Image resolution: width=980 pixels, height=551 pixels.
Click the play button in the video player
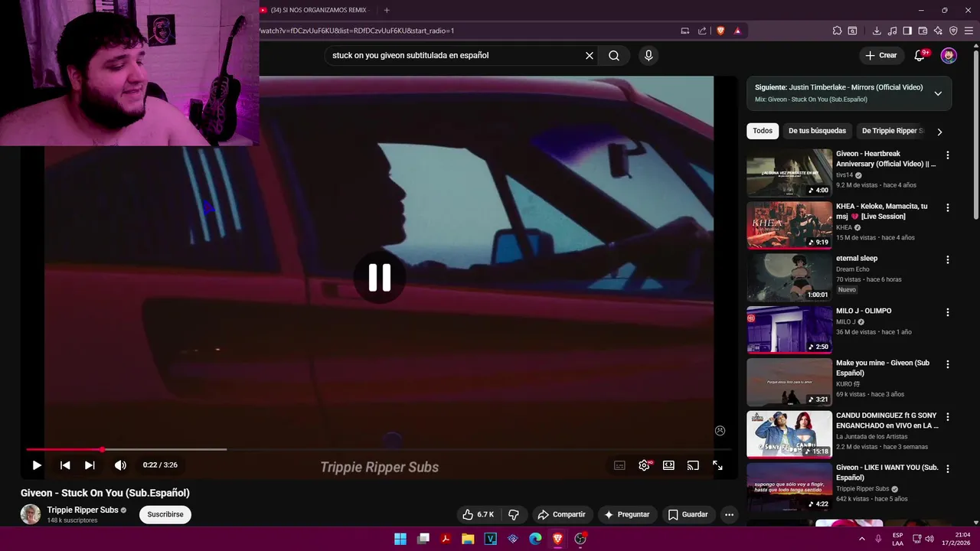click(x=37, y=465)
